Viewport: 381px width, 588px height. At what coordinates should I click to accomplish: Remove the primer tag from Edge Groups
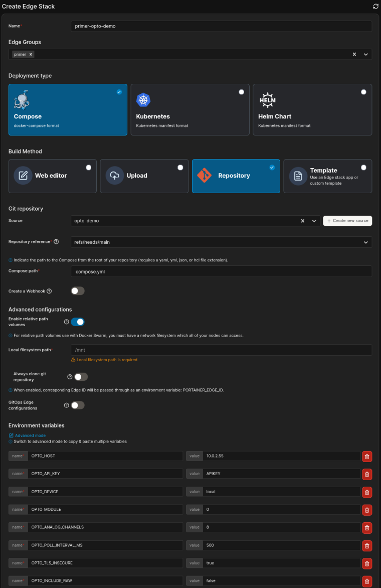click(x=31, y=54)
